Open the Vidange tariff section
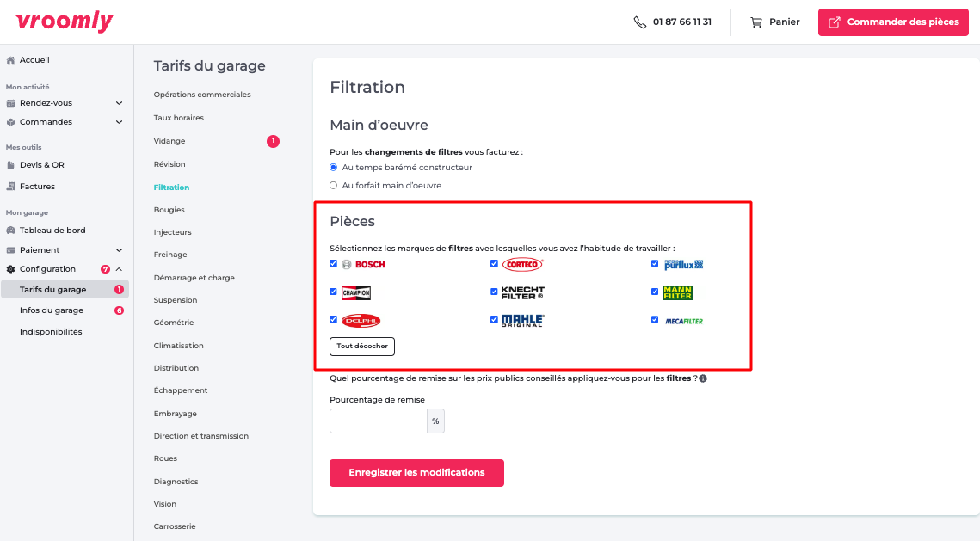The image size is (980, 541). (169, 141)
